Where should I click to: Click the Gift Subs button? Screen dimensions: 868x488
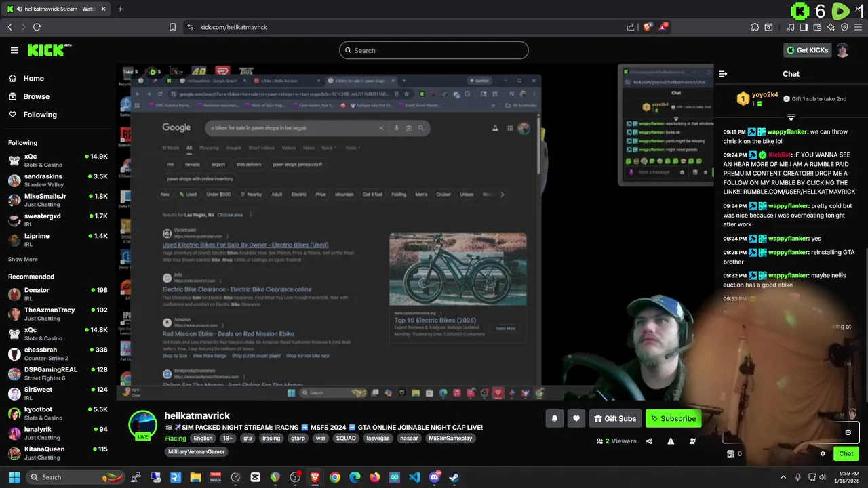(x=615, y=419)
